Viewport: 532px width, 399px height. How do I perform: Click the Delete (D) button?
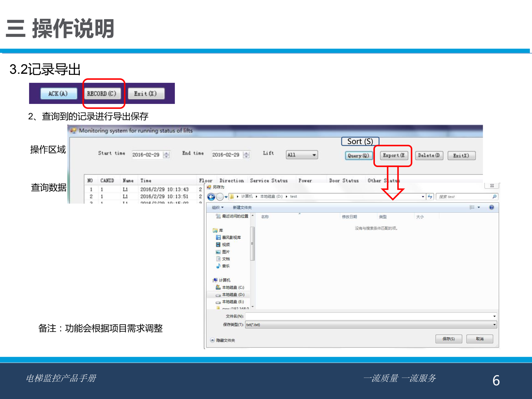point(429,155)
